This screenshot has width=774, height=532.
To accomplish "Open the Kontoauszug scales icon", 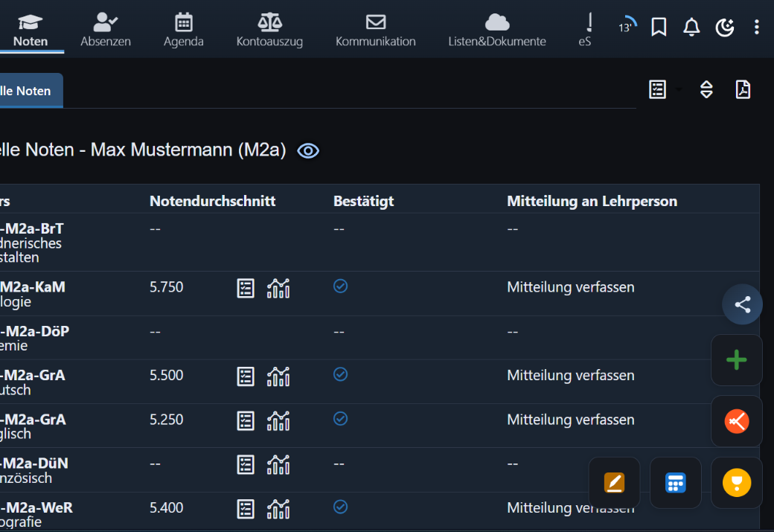I will pyautogui.click(x=269, y=22).
